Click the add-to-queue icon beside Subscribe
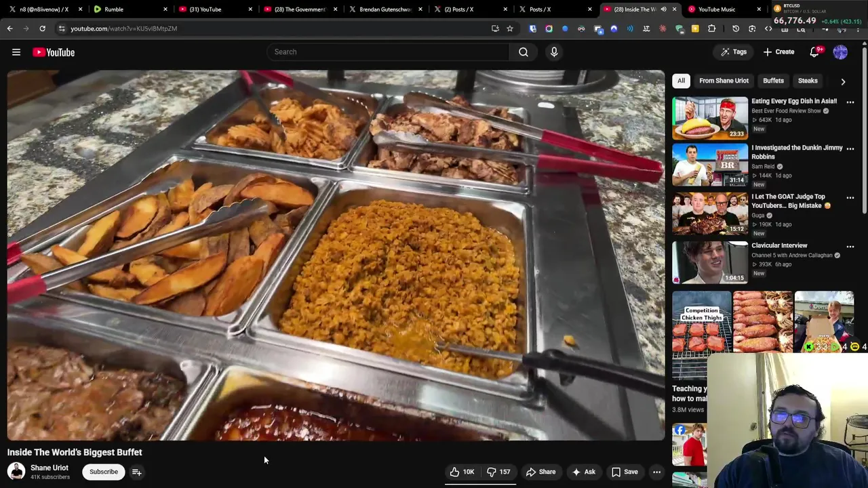The image size is (868, 488). click(x=136, y=472)
